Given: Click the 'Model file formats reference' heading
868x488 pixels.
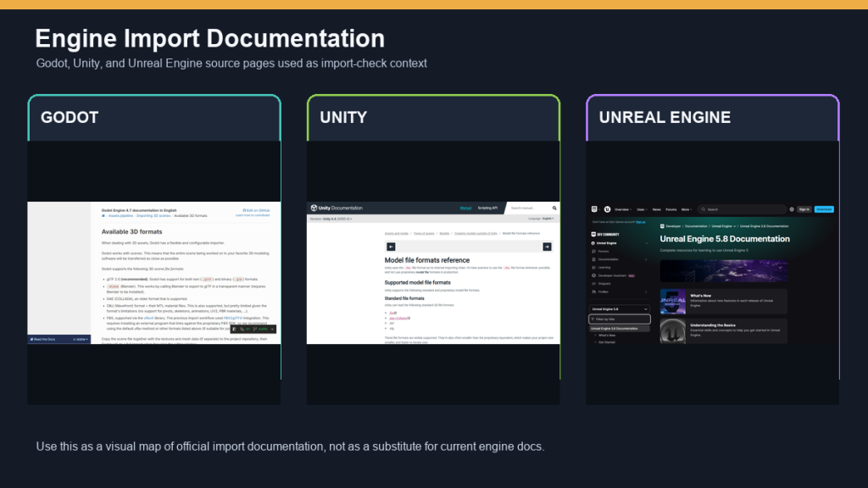Looking at the screenshot, I should coord(427,260).
